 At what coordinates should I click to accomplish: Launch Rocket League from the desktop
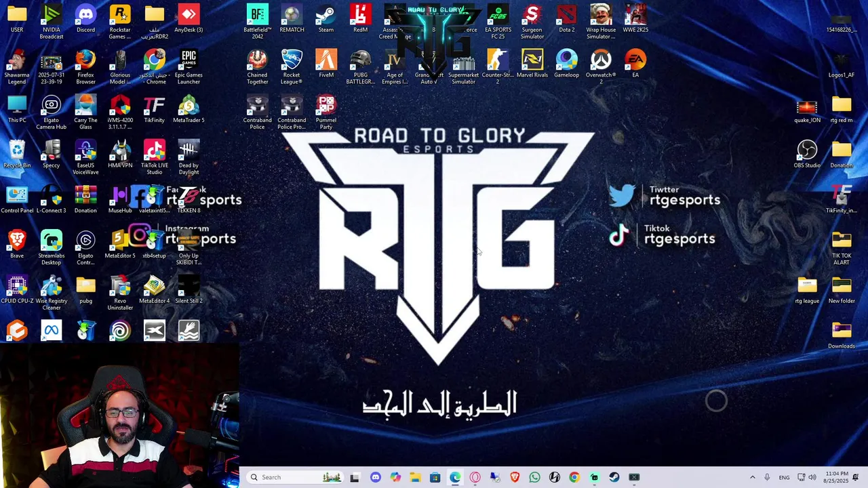[x=292, y=66]
